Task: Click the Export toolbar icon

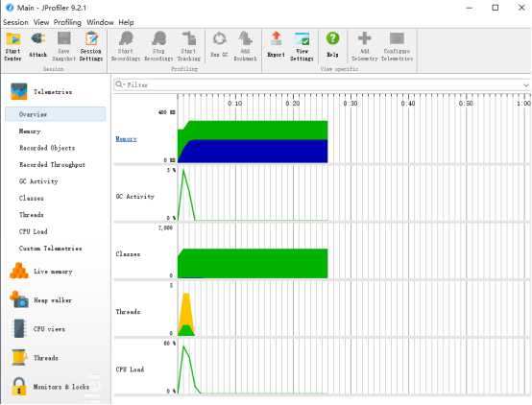Action: click(x=276, y=38)
